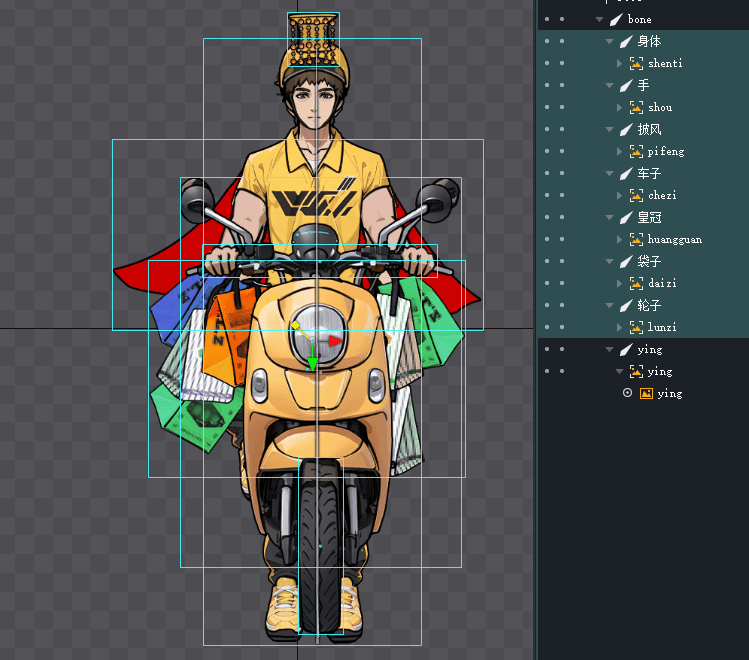This screenshot has height=660, width=749.
Task: Collapse the top-level bone node
Action: (599, 20)
